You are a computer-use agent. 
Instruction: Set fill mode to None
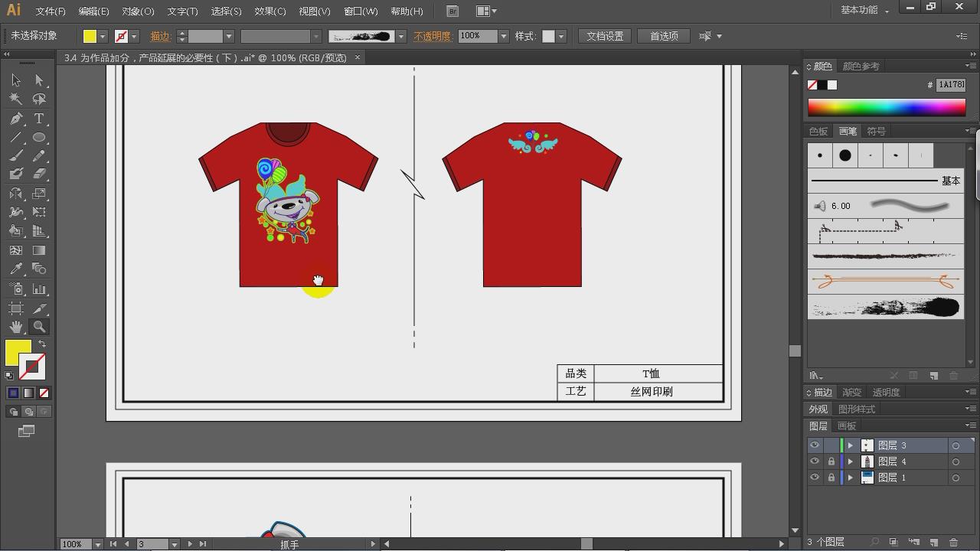44,393
